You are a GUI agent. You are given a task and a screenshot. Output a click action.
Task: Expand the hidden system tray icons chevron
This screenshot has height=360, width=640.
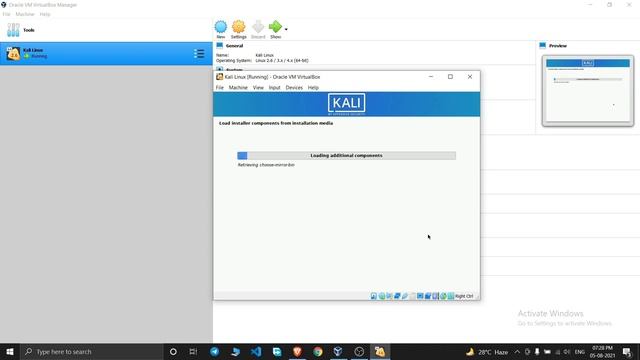click(x=517, y=352)
